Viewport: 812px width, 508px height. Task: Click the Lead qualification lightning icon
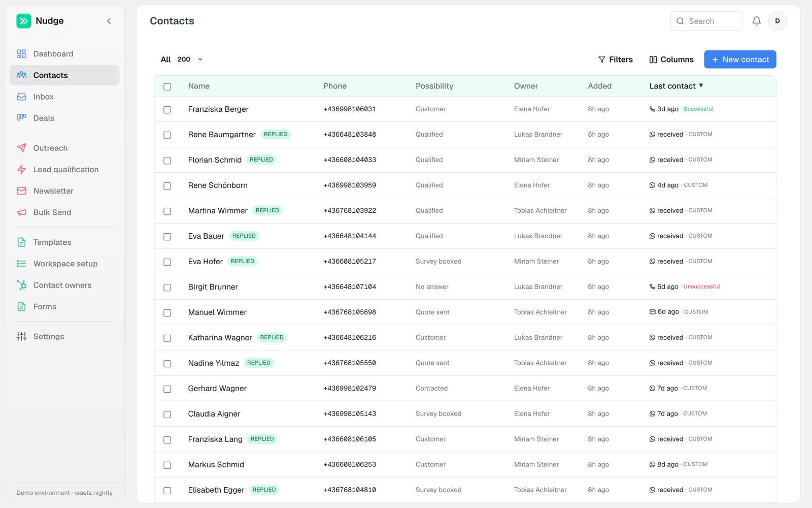tap(21, 169)
